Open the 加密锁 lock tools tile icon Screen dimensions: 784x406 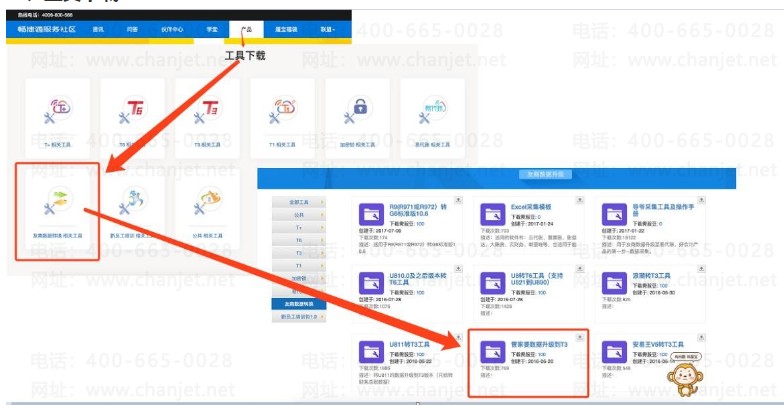click(x=358, y=110)
